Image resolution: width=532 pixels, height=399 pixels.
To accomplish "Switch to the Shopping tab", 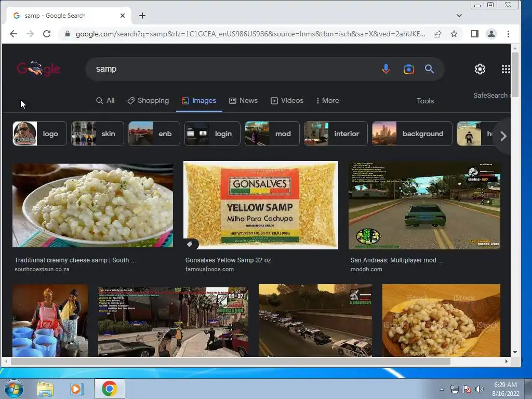I will [x=148, y=101].
